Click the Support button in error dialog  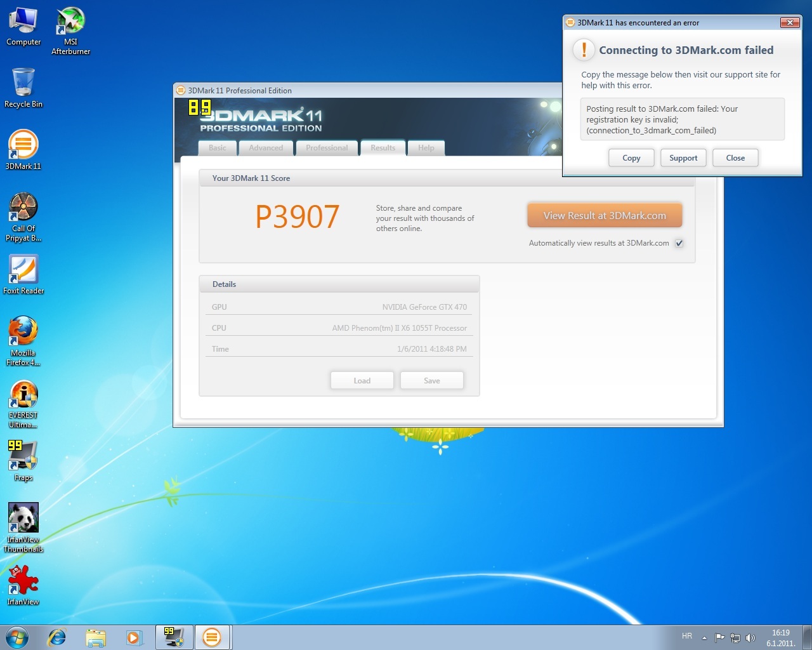point(683,158)
